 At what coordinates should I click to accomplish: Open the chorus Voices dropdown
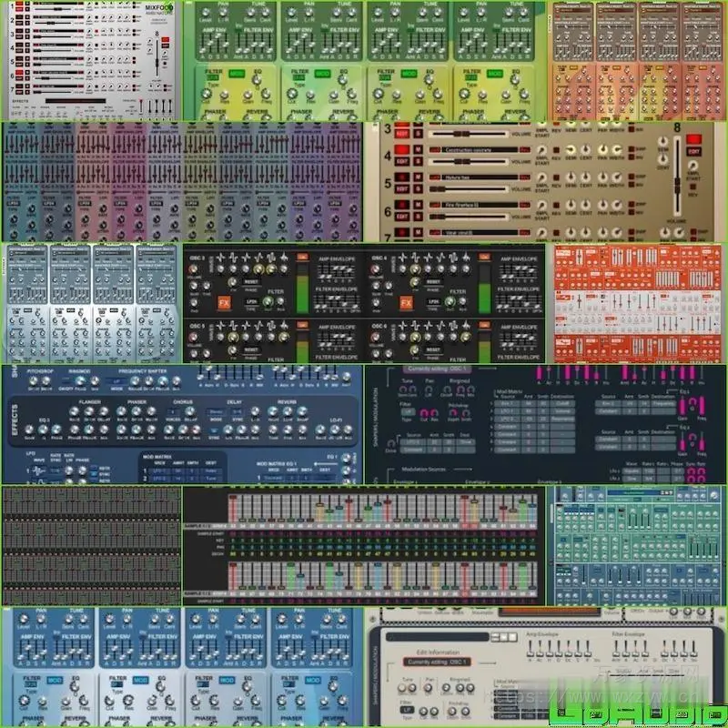tap(174, 409)
